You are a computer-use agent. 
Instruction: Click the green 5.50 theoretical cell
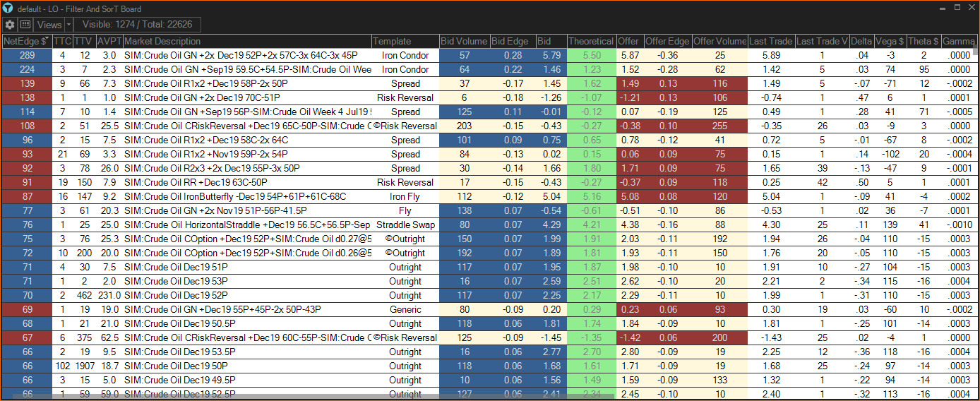(x=592, y=55)
